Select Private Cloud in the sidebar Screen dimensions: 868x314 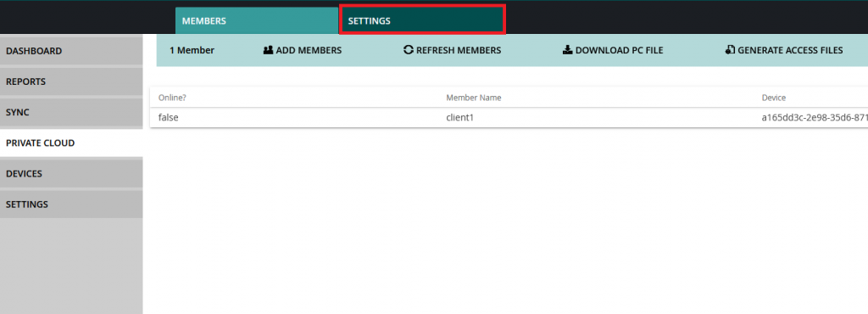click(71, 143)
